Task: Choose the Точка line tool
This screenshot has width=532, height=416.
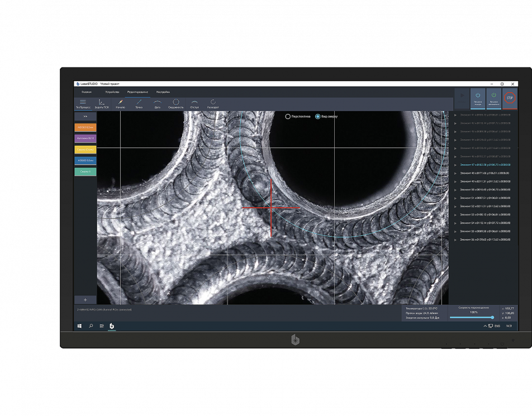Action: coord(139,102)
